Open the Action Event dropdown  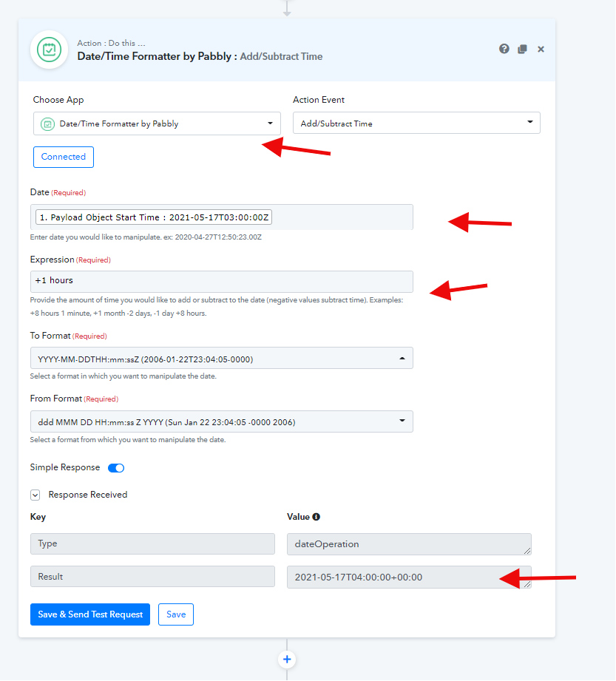[x=416, y=123]
